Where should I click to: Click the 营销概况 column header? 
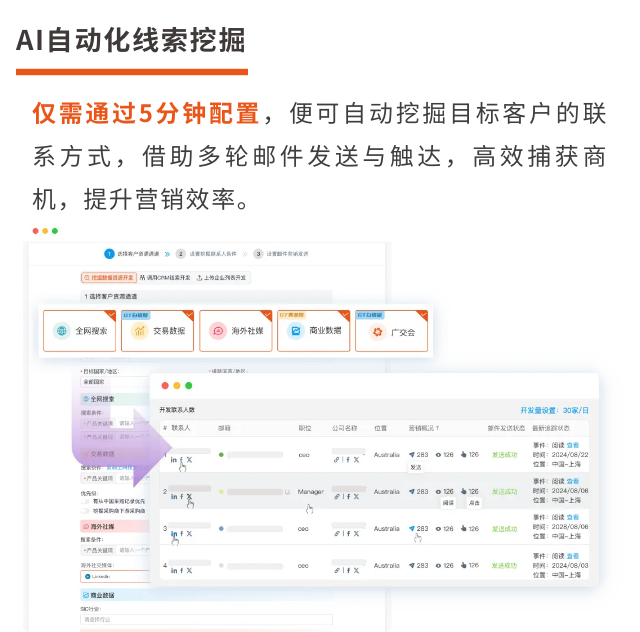(x=423, y=428)
